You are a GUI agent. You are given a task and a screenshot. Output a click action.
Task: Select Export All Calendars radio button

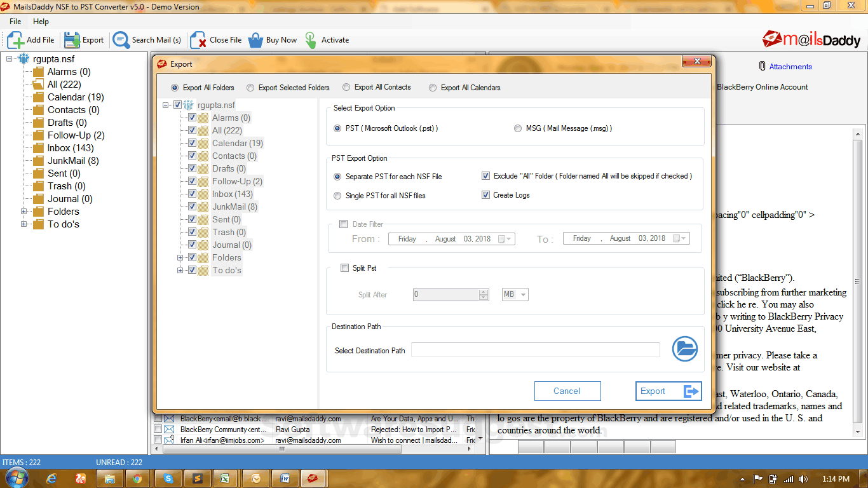pyautogui.click(x=433, y=88)
